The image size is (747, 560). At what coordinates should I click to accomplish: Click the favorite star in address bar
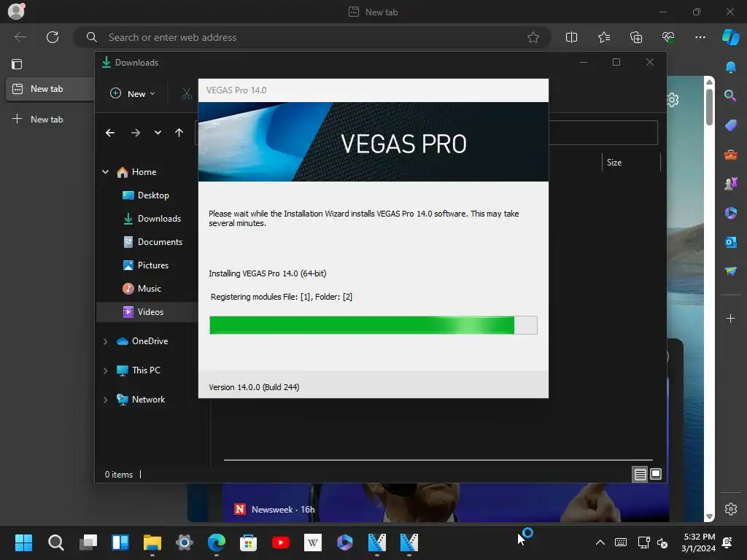click(x=533, y=37)
